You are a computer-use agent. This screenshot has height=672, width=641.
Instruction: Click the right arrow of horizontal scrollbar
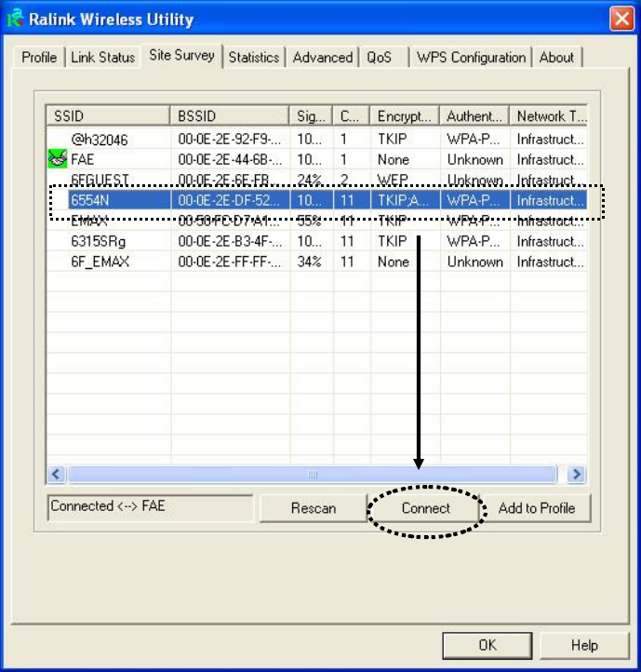pyautogui.click(x=576, y=474)
